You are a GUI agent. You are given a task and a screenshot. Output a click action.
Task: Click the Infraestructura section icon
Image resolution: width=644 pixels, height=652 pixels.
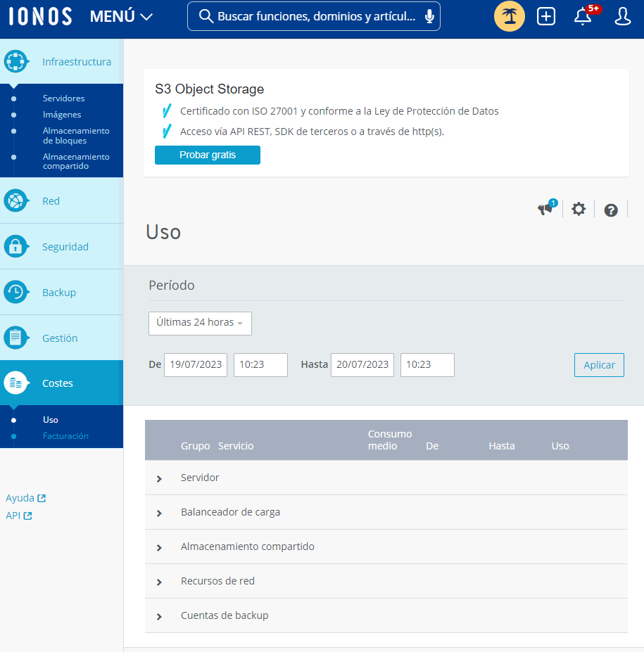[x=15, y=61]
